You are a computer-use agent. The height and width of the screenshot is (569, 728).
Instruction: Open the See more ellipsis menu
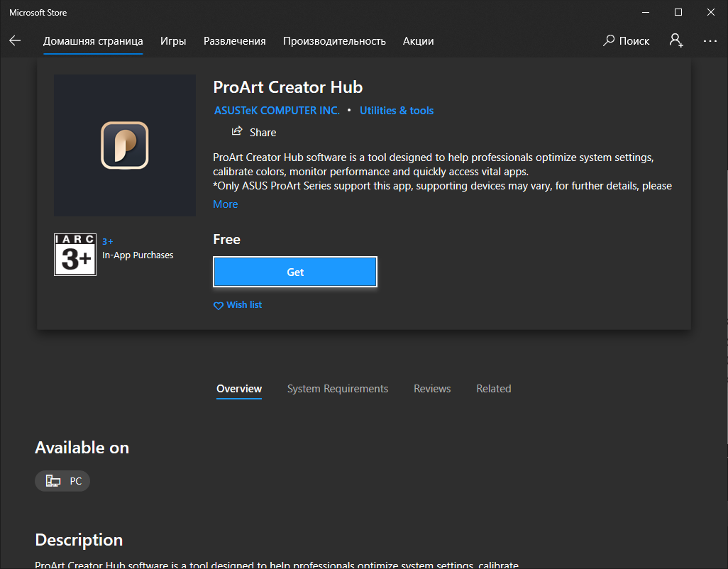click(x=710, y=41)
